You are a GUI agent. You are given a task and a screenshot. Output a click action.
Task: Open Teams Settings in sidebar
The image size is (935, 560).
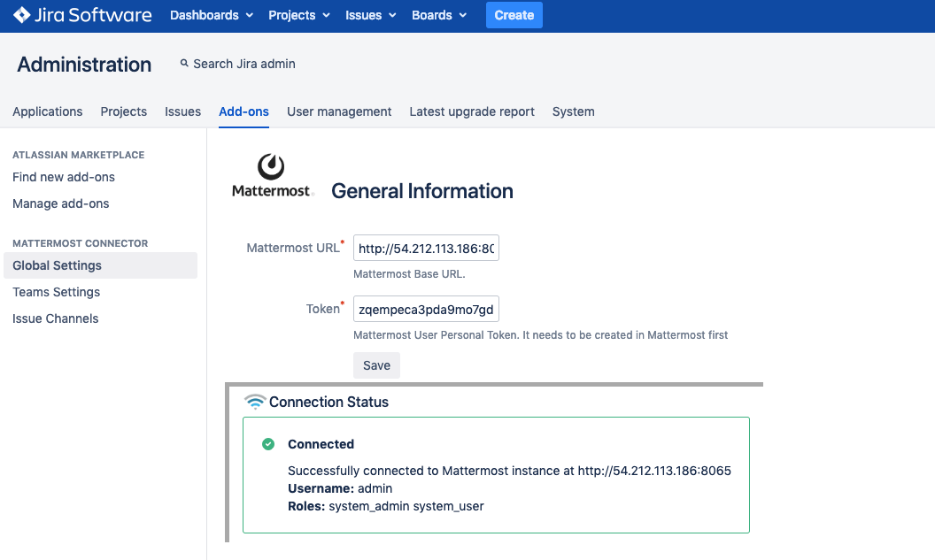[x=57, y=292]
